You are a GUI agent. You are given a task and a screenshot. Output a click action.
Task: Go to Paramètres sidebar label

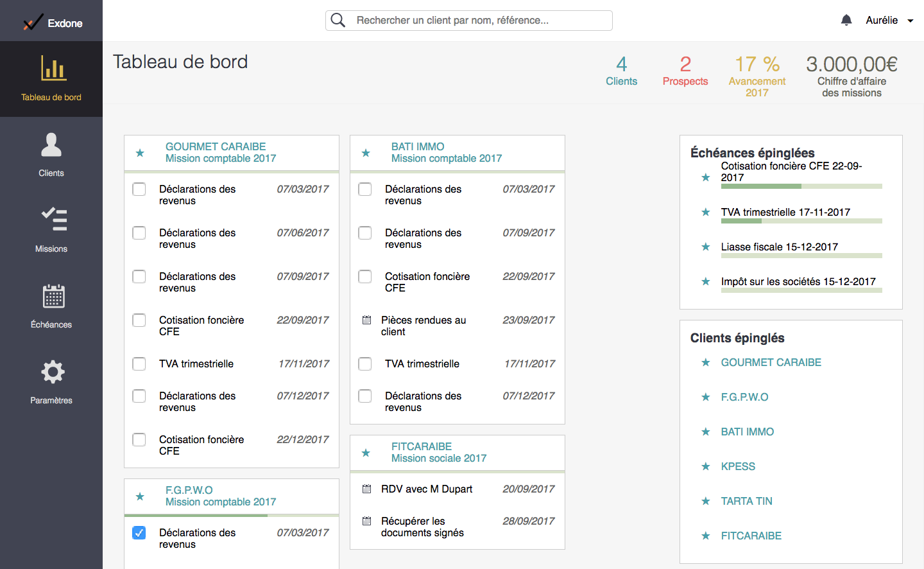coord(51,401)
